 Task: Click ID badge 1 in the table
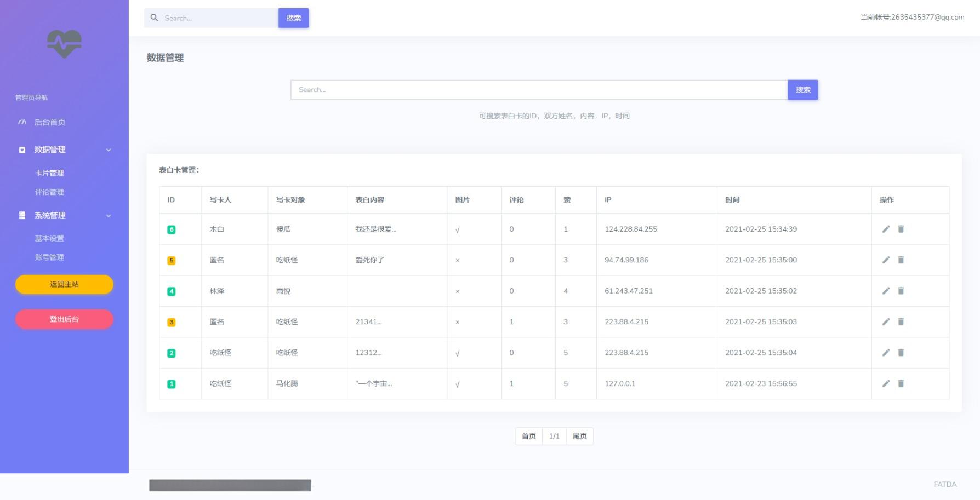pyautogui.click(x=172, y=384)
